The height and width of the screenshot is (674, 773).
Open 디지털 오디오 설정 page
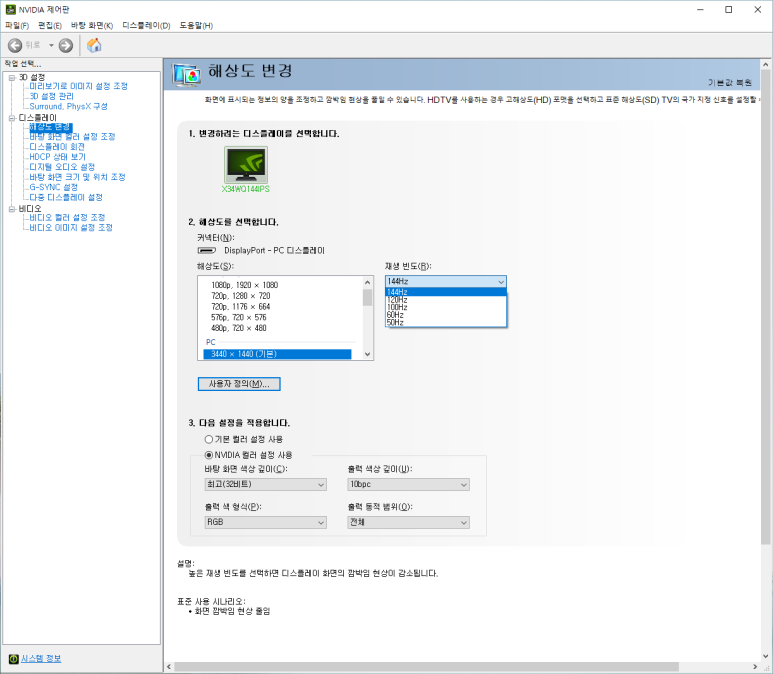click(62, 167)
